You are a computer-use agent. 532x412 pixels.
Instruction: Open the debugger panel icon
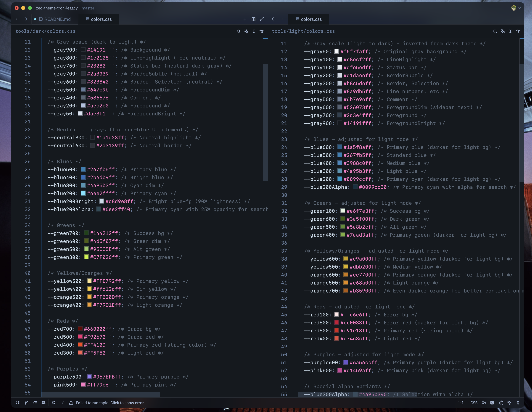(x=501, y=403)
